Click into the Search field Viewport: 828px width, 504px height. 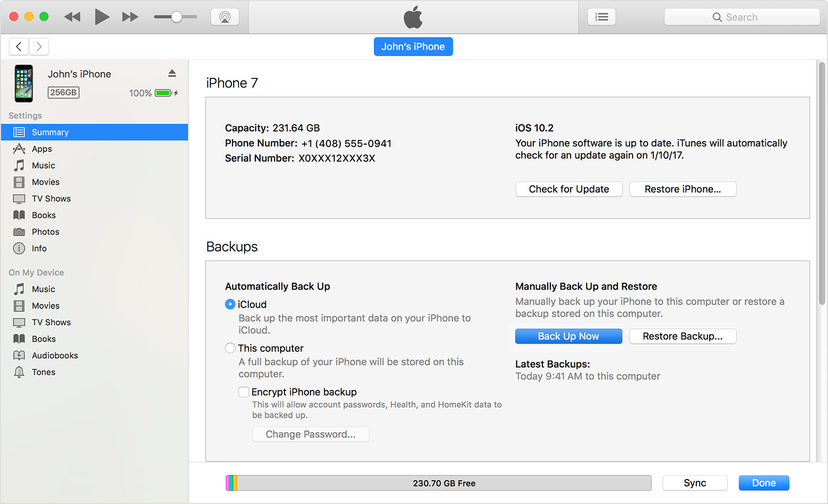pos(741,17)
